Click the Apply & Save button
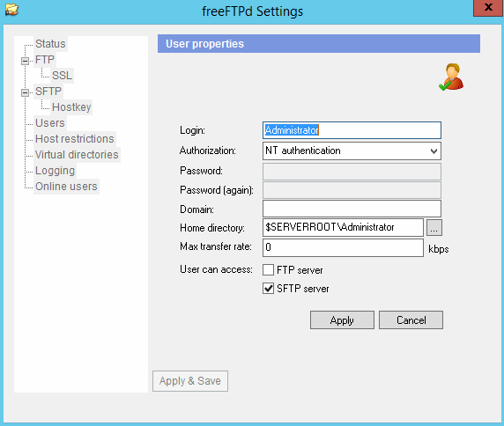 pos(190,381)
